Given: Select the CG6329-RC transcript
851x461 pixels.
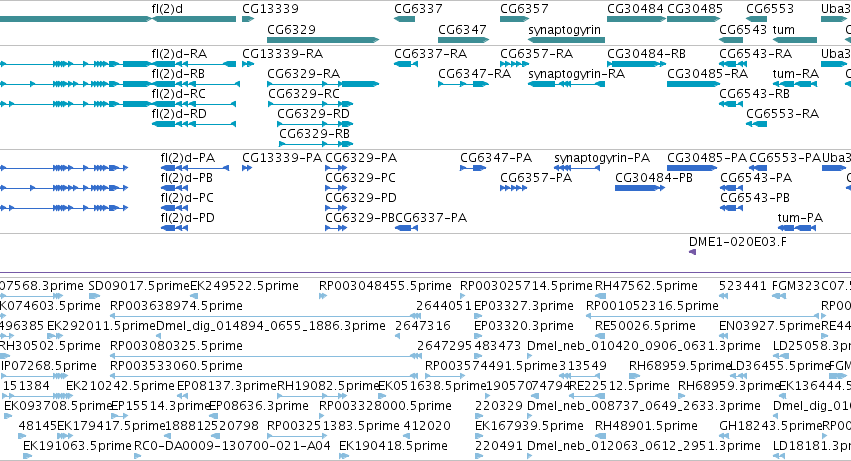Looking at the screenshot, I should pos(310,104).
